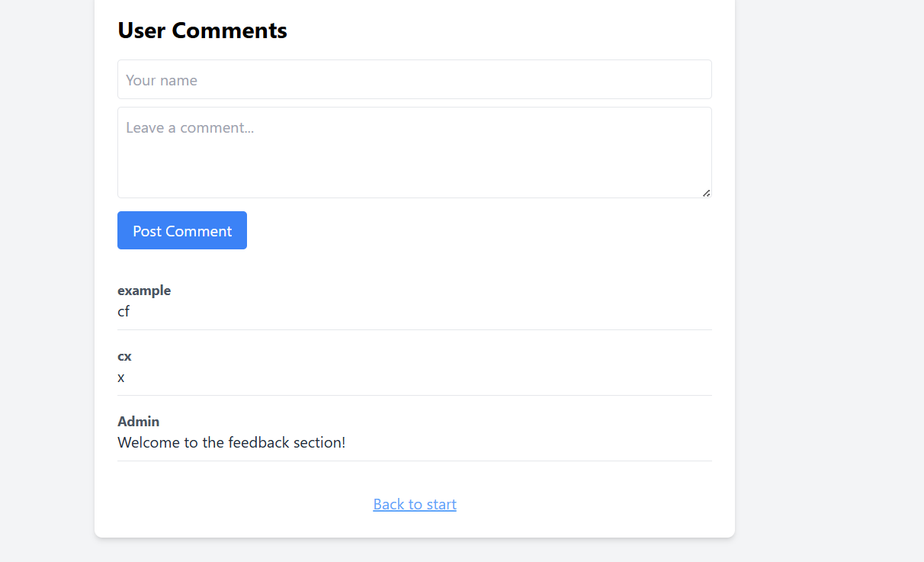Select the "cx" commenter name

124,356
